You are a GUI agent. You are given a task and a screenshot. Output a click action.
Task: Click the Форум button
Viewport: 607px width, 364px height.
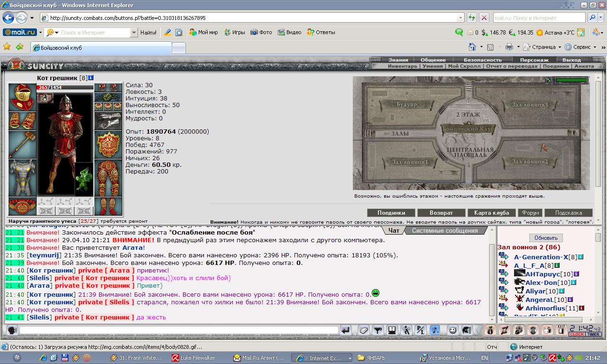click(x=530, y=213)
